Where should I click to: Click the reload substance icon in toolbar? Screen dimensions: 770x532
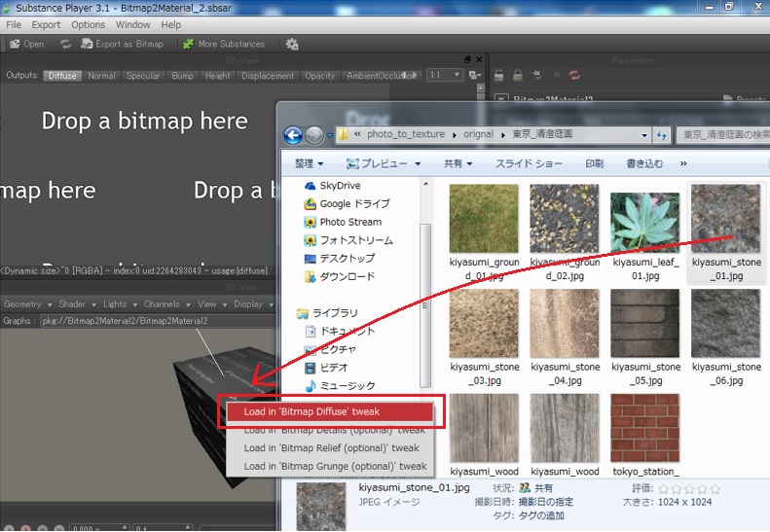click(x=65, y=44)
